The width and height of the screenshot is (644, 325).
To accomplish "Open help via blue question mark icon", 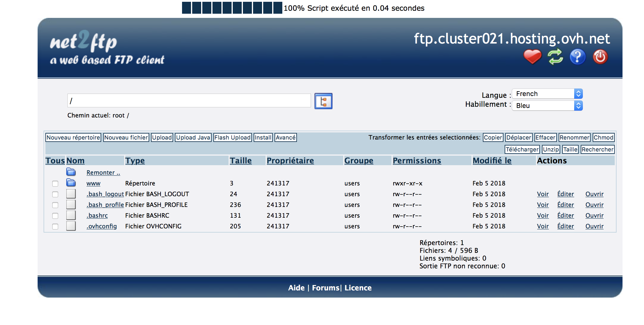I will [x=577, y=57].
